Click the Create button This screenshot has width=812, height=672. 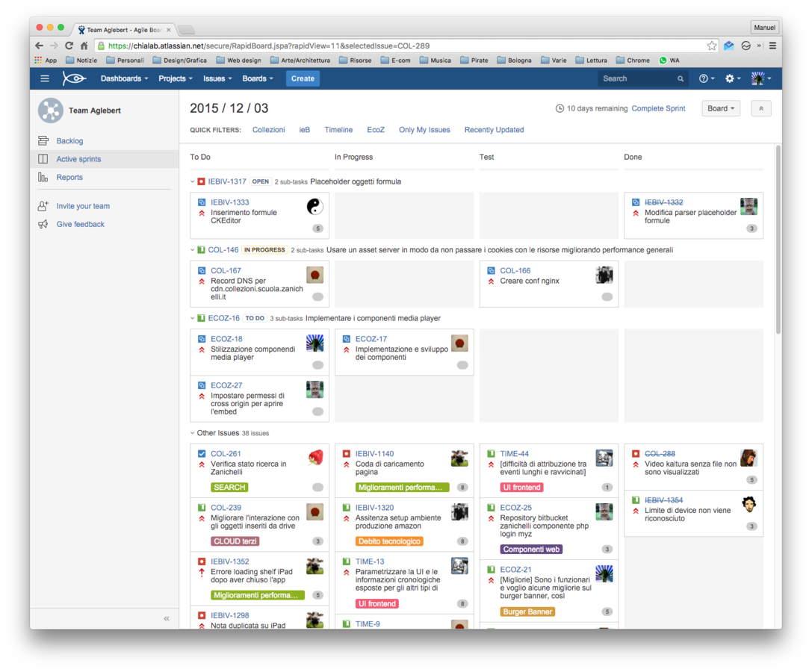click(x=303, y=78)
